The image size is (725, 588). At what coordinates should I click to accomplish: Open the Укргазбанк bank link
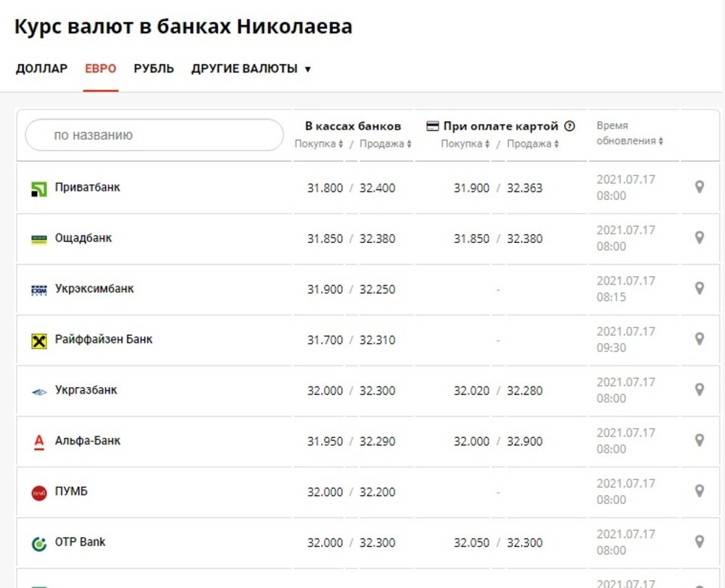pos(86,389)
